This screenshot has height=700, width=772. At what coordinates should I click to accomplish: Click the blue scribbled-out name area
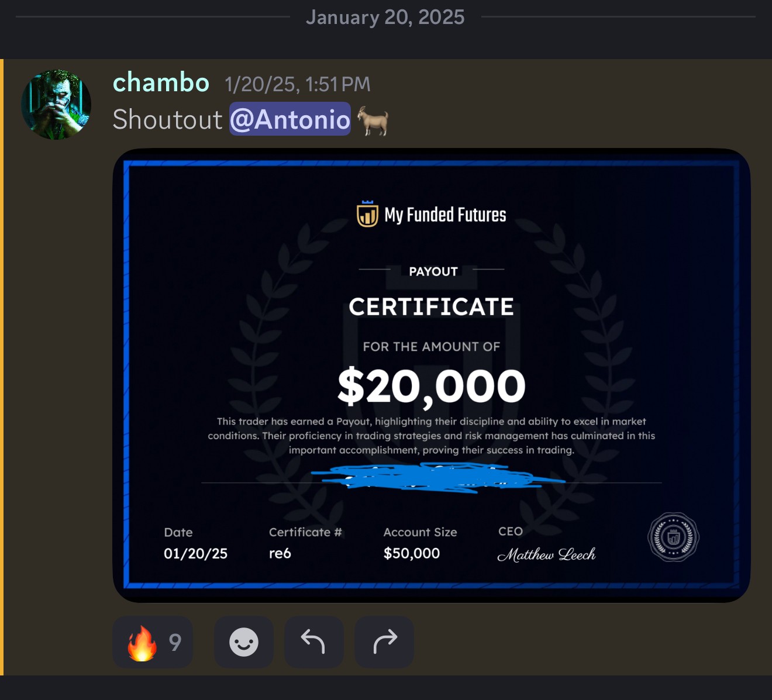pos(437,477)
